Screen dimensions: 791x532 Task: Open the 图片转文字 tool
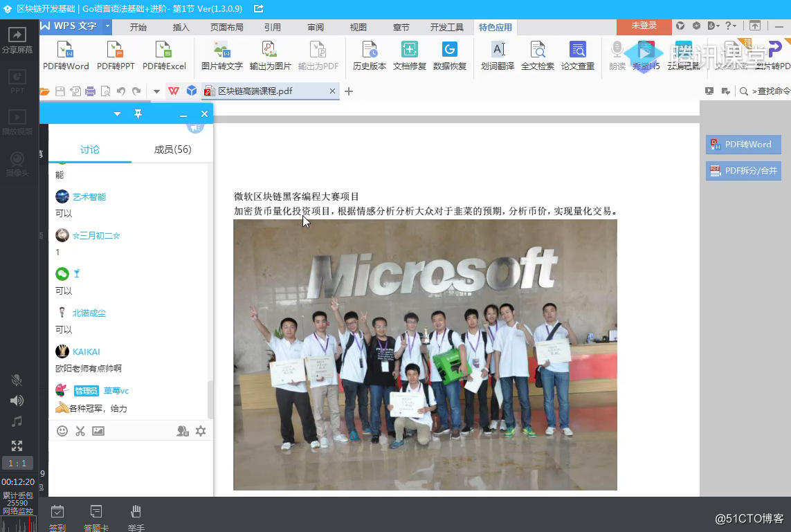click(222, 55)
